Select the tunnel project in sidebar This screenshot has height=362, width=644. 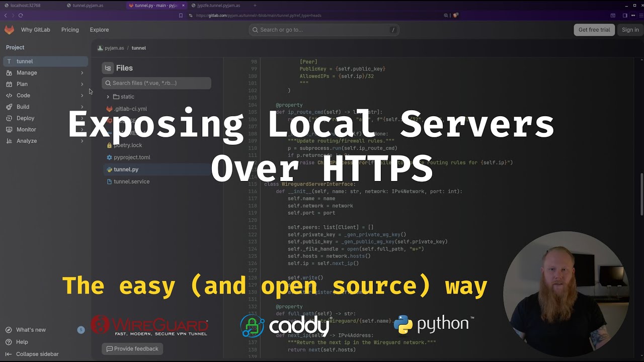coord(46,61)
